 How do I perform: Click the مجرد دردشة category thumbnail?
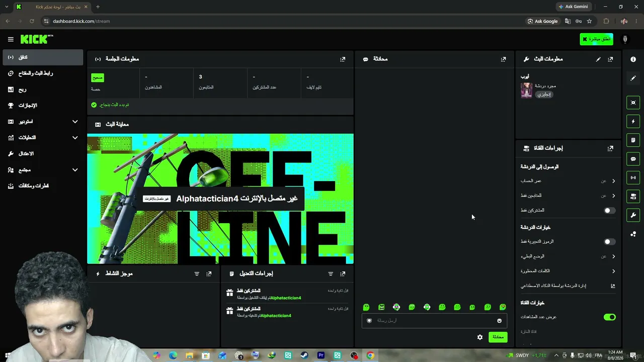526,90
